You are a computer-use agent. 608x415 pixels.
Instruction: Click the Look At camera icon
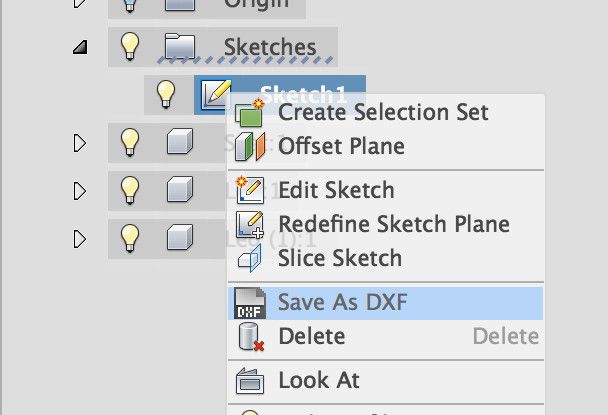click(x=250, y=381)
